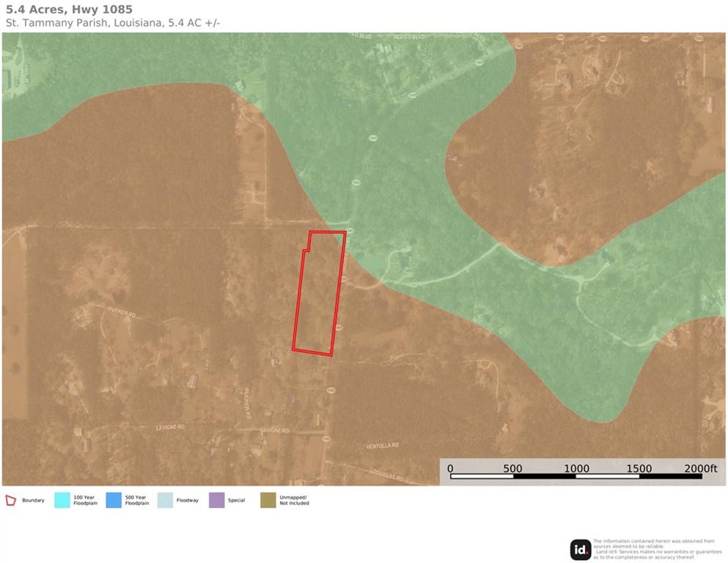Click the red Boundary legend icon
728x563 pixels.
click(11, 501)
